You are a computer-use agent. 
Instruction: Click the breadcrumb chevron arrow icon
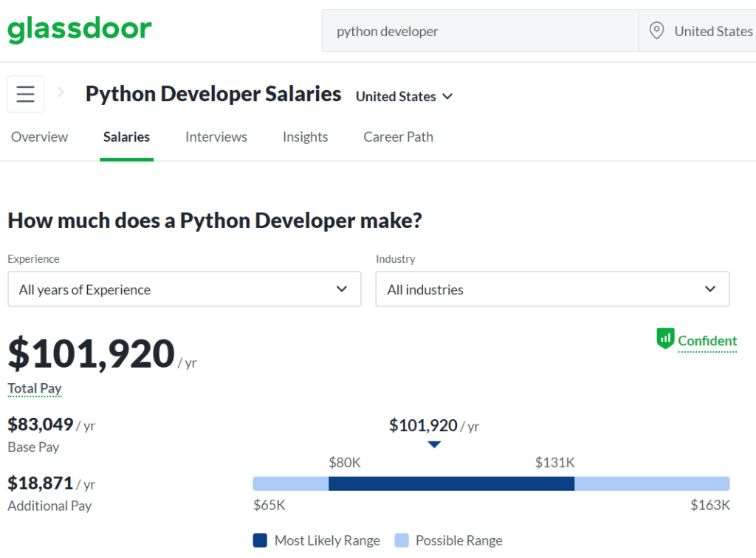coord(61,93)
